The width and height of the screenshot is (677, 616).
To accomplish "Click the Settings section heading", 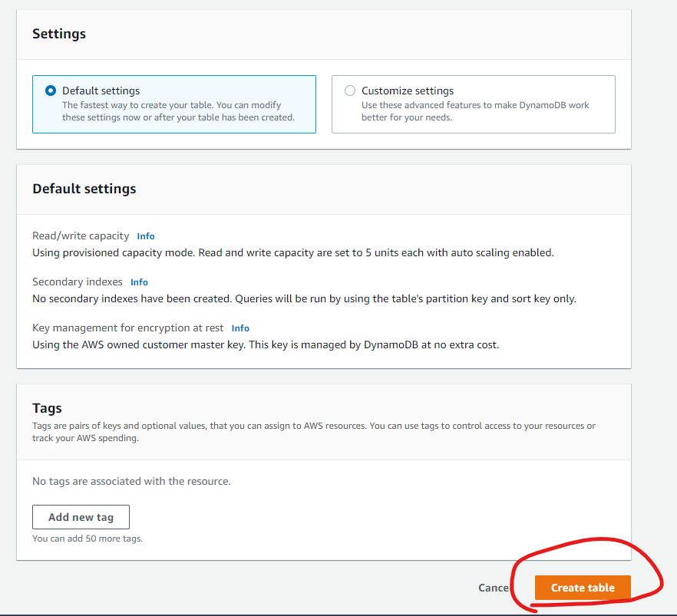I will coord(59,34).
